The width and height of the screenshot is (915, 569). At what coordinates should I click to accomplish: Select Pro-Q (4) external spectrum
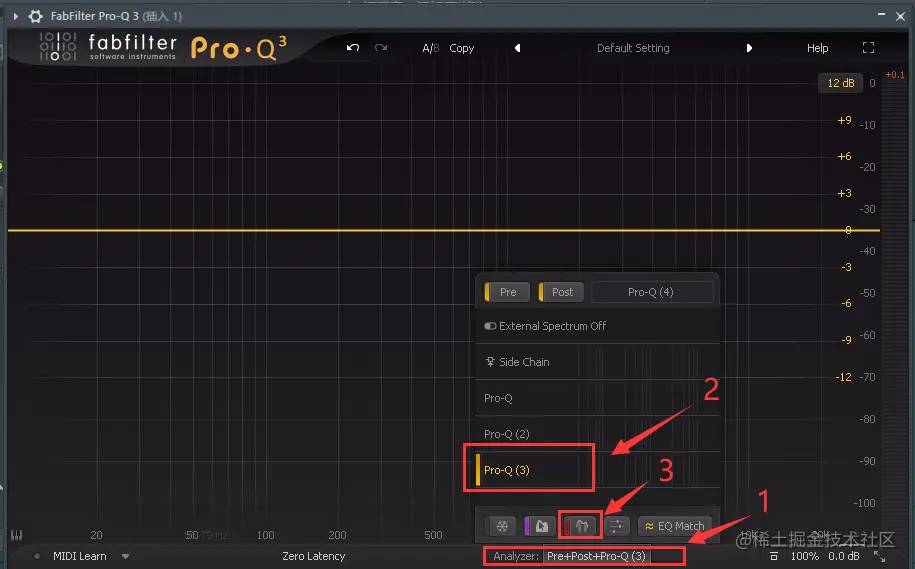click(x=652, y=292)
